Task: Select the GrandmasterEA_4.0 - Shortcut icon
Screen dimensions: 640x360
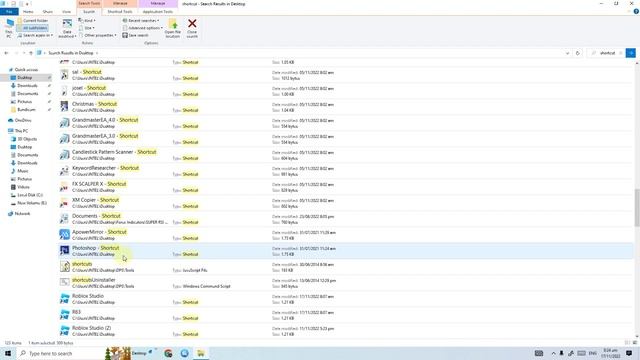Action: coord(64,122)
